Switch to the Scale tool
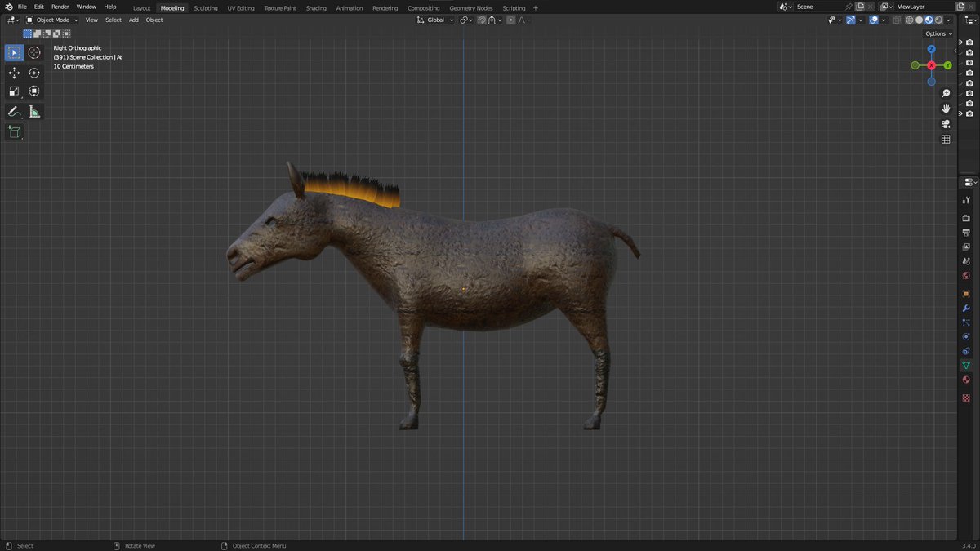Screen dimensions: 980x551 pyautogui.click(x=15, y=91)
